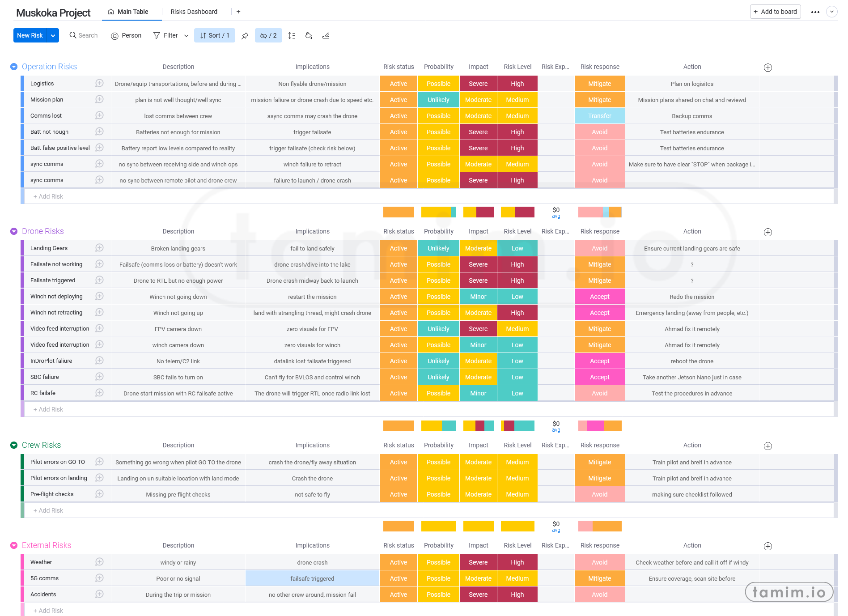
Task: Click the conditional coloring paint bucket icon
Action: pyautogui.click(x=309, y=36)
